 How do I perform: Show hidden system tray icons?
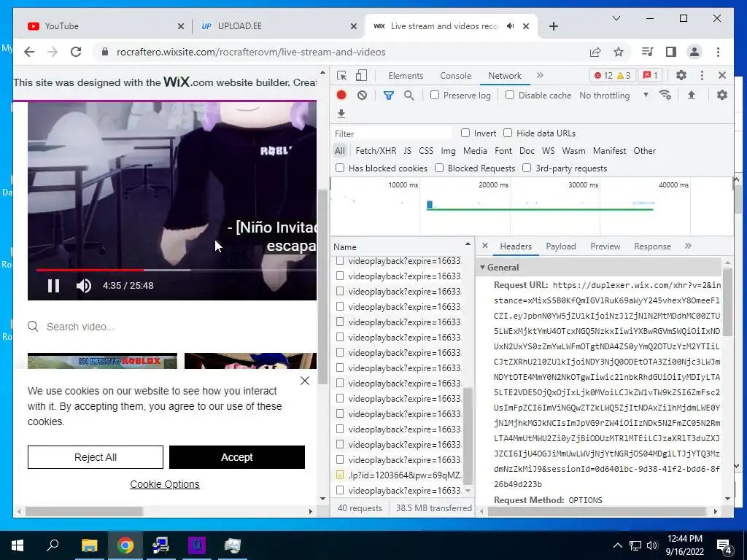point(617,545)
